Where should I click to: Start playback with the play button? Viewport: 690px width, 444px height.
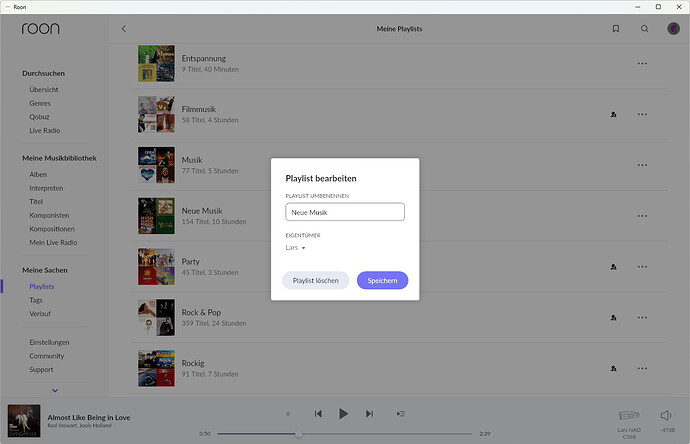point(343,414)
